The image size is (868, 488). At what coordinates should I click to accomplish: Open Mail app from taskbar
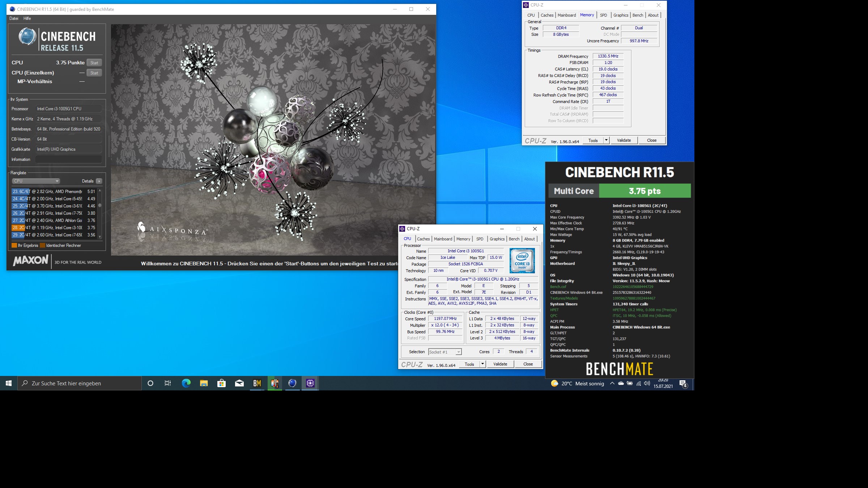239,383
